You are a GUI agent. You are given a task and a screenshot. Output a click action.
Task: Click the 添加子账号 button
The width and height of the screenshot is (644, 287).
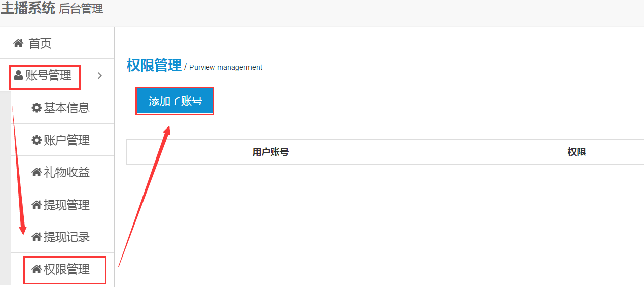pos(175,101)
